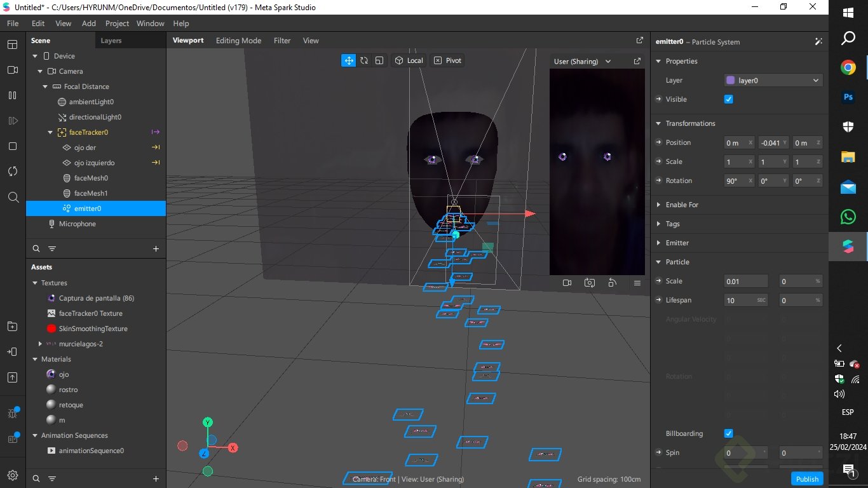Select the Move/Position tool in viewport toolbar
This screenshot has height=488, width=868.
coord(349,60)
